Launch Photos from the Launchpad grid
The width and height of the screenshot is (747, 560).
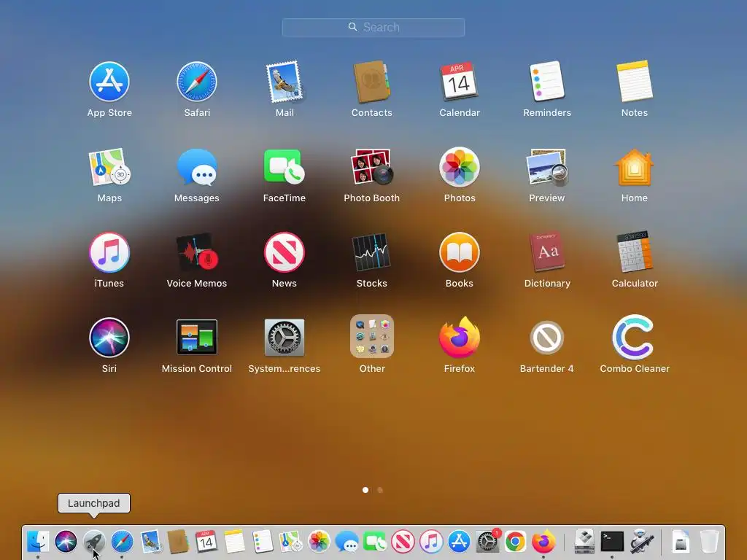click(x=460, y=167)
